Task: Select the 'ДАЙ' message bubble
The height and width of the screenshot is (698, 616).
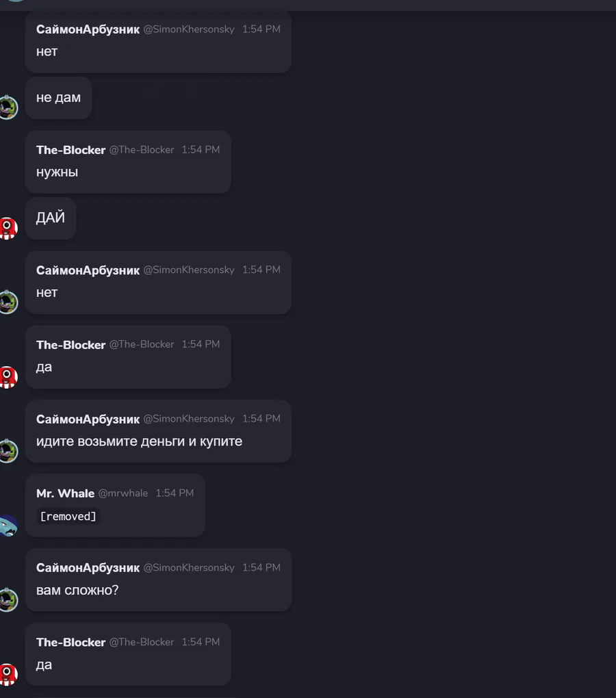Action: click(x=50, y=218)
